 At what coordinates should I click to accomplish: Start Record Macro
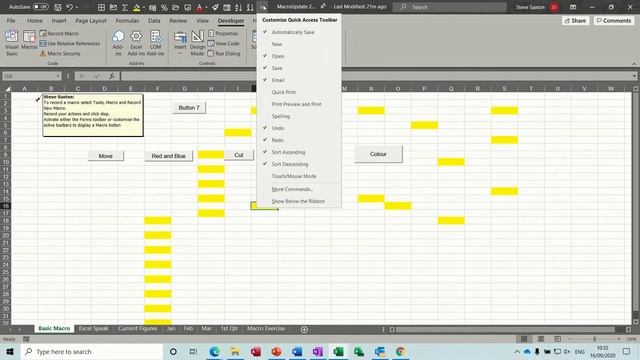click(59, 33)
